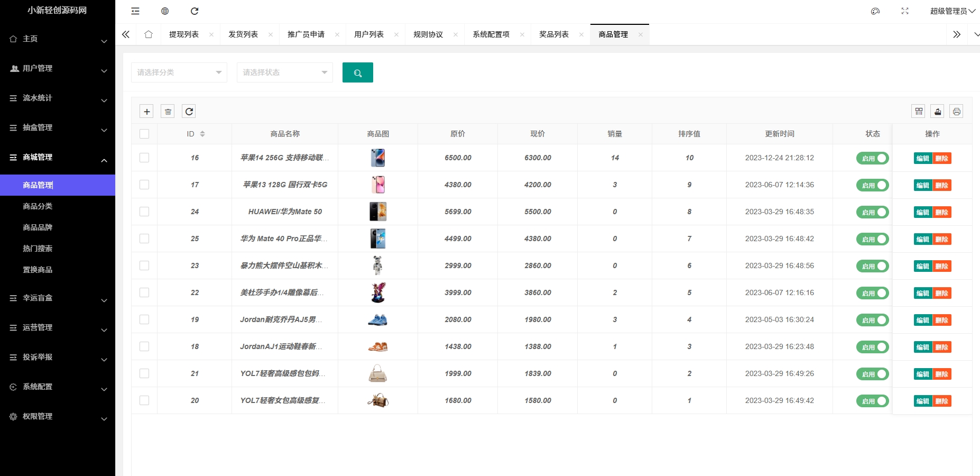Close the 系统配置项 tab

coord(522,34)
